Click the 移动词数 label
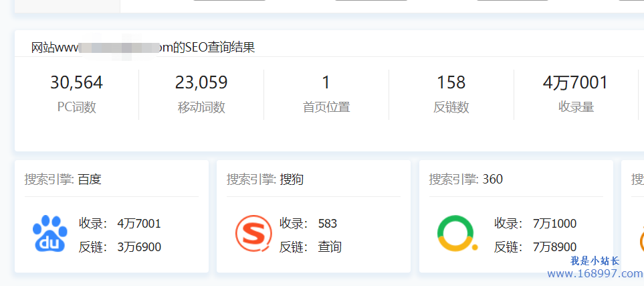644x286 pixels. pos(201,107)
